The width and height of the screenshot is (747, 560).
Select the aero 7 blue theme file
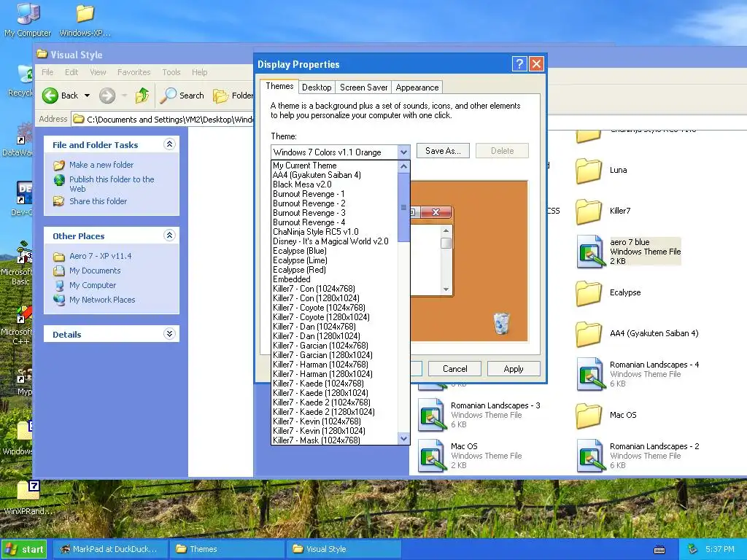[628, 252]
